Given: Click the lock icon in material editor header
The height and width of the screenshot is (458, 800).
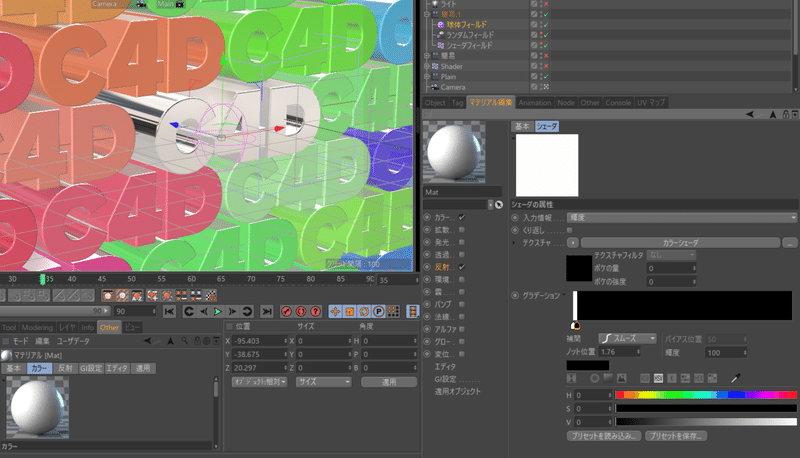Looking at the screenshot, I should [x=786, y=114].
